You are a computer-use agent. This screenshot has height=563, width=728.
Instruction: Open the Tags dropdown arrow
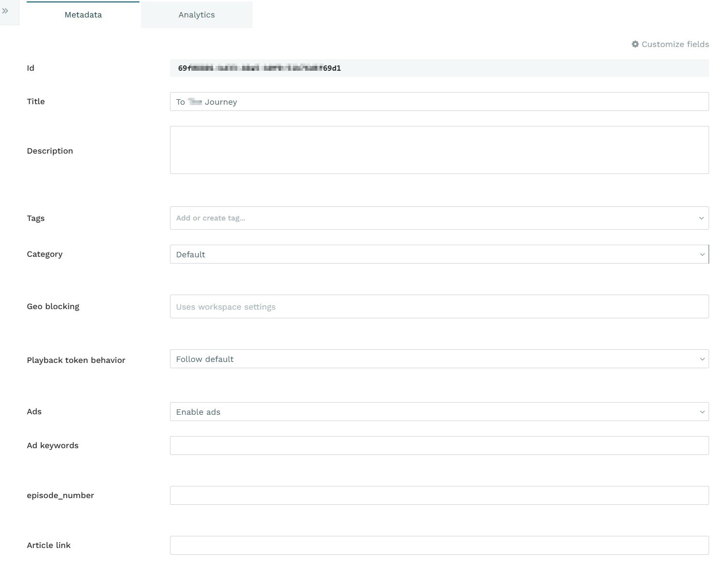pos(701,218)
